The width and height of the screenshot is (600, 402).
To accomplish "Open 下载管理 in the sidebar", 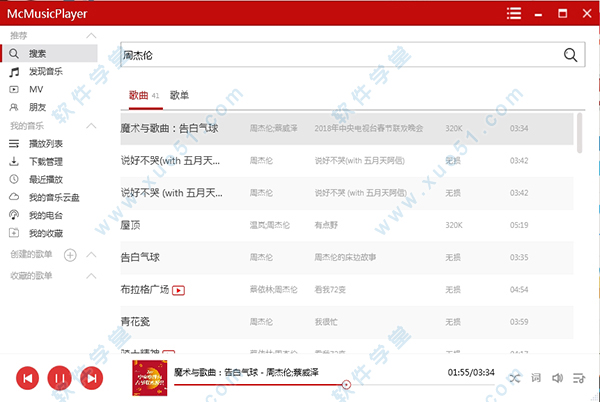I will click(x=45, y=161).
